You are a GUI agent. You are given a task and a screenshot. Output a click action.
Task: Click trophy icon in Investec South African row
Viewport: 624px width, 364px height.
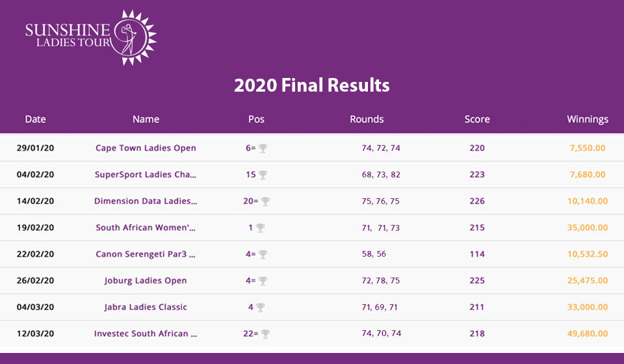coord(265,333)
